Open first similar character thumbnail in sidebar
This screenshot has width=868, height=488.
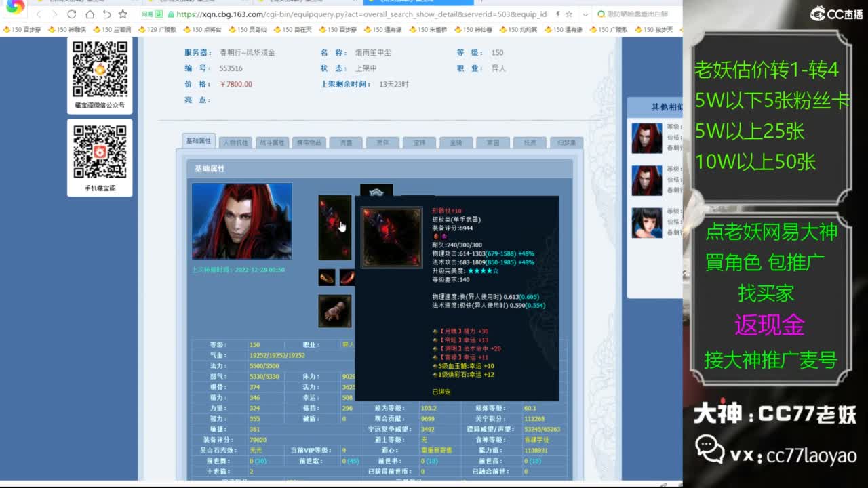[x=647, y=138]
